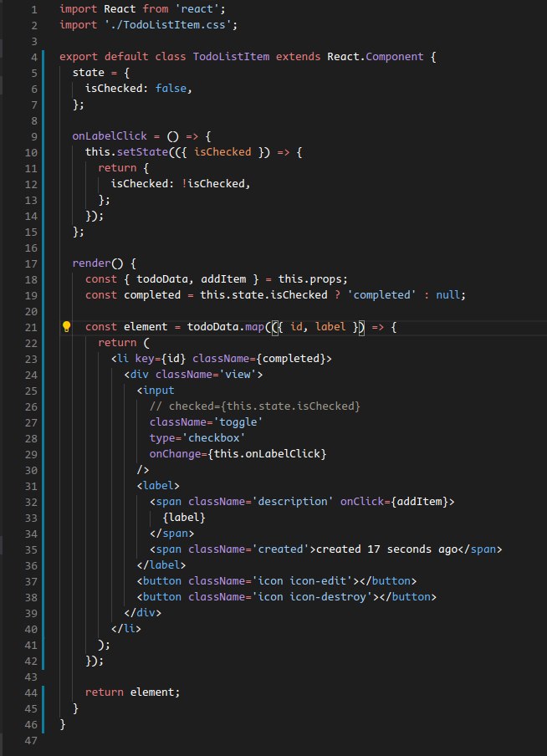Click the "completed" constant name on line 19
547x756 pixels.
[152, 295]
